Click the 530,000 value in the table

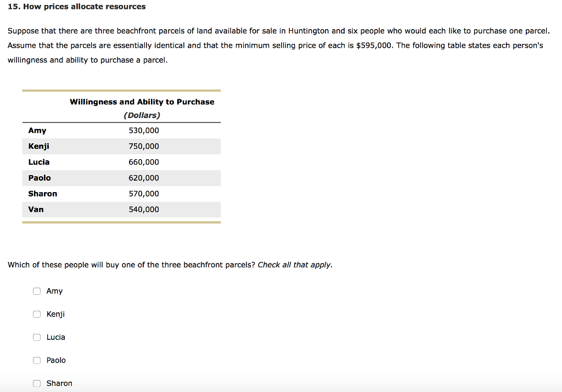coord(144,131)
